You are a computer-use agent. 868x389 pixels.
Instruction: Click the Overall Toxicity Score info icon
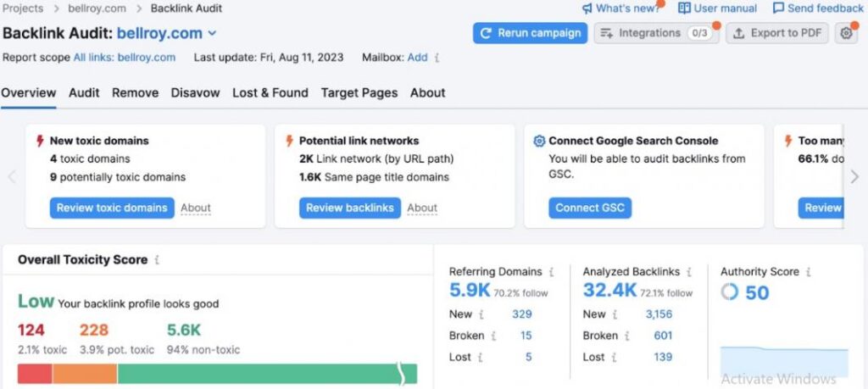pyautogui.click(x=157, y=260)
